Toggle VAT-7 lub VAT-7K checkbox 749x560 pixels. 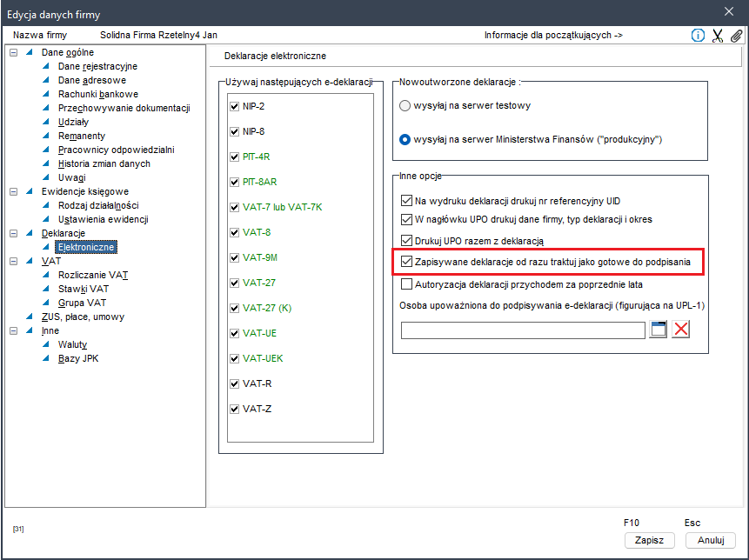[234, 208]
